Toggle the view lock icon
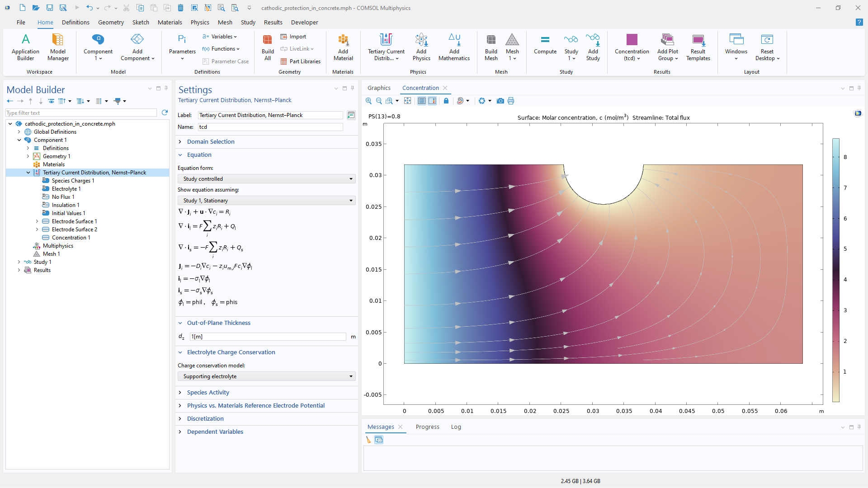868x488 pixels. 446,101
